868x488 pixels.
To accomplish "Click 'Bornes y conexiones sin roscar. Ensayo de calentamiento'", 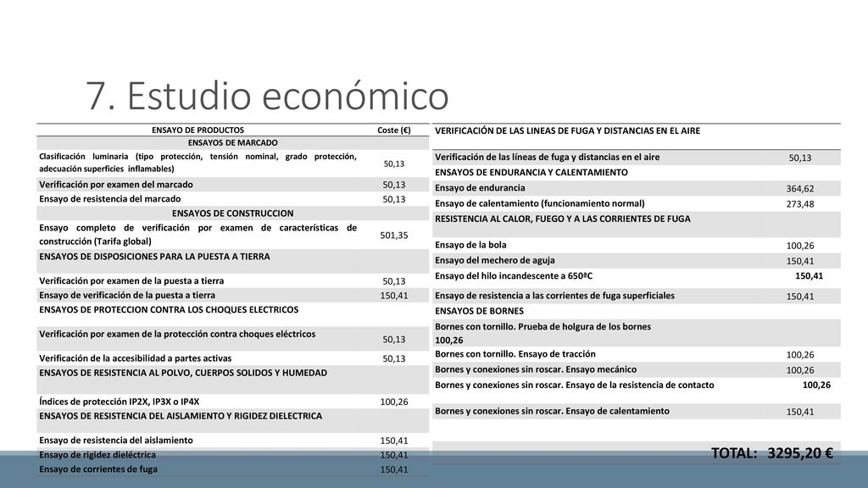I will click(x=552, y=411).
